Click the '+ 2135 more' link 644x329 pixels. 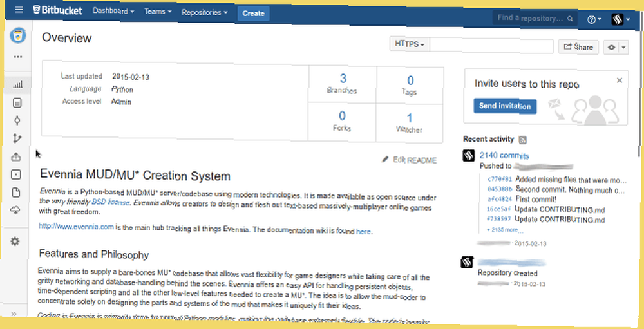[x=505, y=230]
